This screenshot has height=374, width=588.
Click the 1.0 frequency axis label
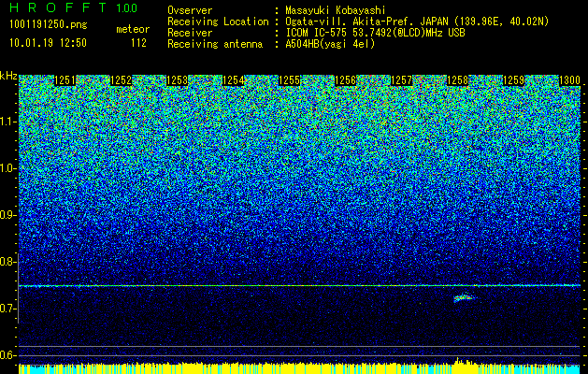8,168
